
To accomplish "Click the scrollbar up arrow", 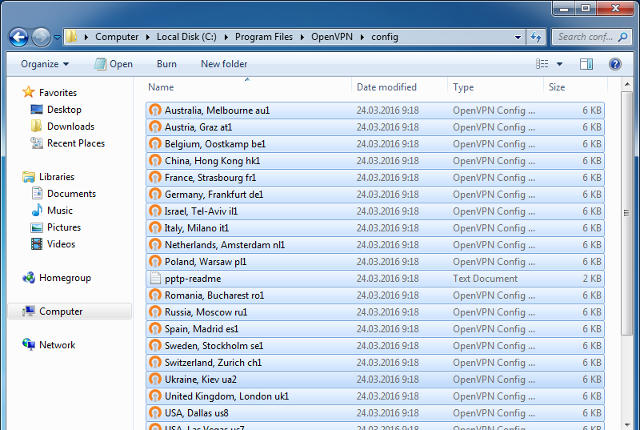I will pyautogui.click(x=627, y=84).
